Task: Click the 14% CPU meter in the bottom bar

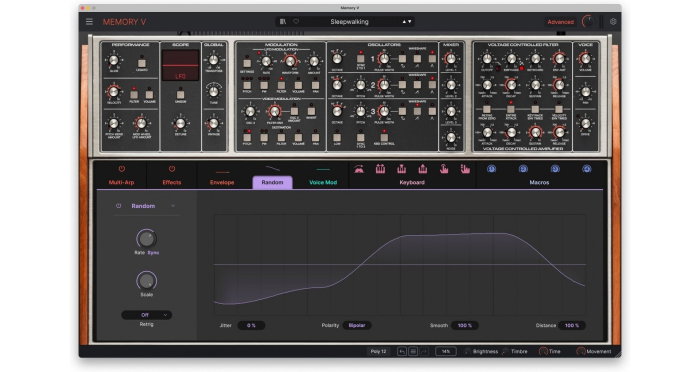Action: tap(446, 351)
